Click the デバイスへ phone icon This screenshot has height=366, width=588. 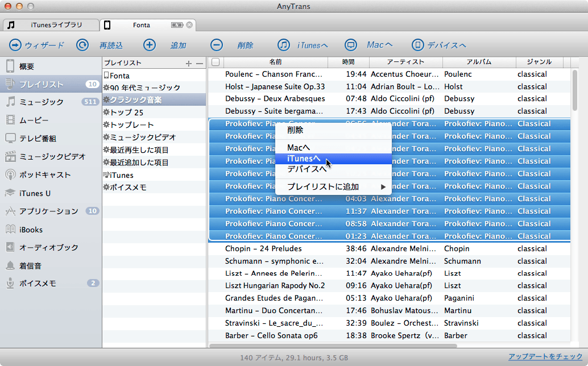[x=417, y=45]
